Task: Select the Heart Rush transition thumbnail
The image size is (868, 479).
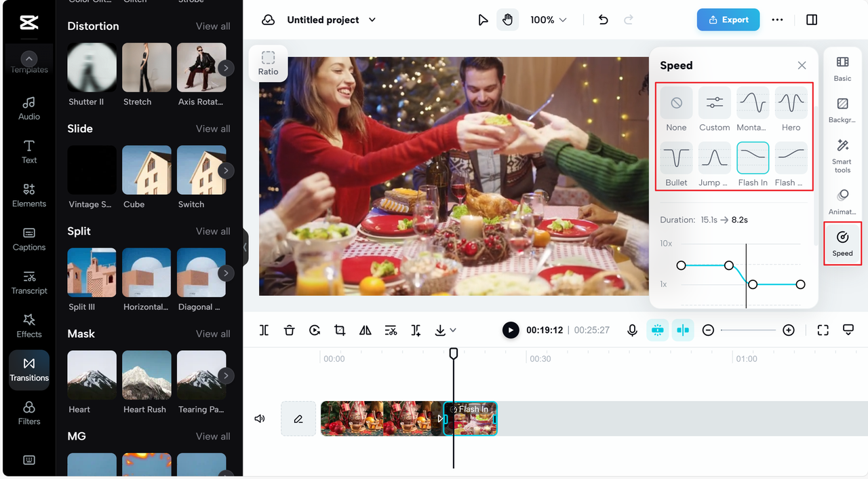Action: coord(146,375)
